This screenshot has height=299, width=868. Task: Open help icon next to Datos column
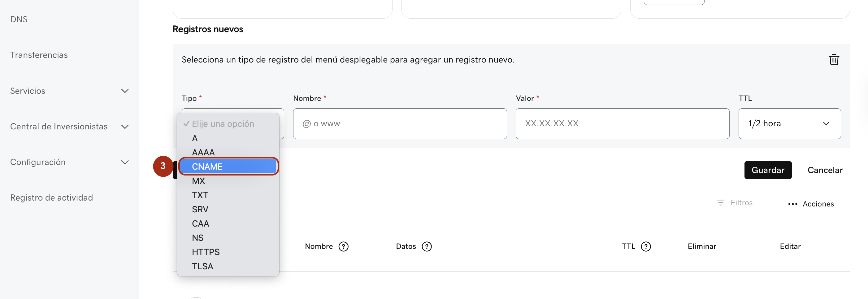(427, 246)
